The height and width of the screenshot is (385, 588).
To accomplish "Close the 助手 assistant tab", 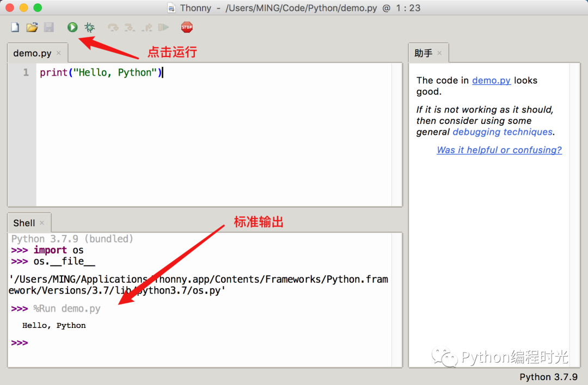I will tap(439, 53).
